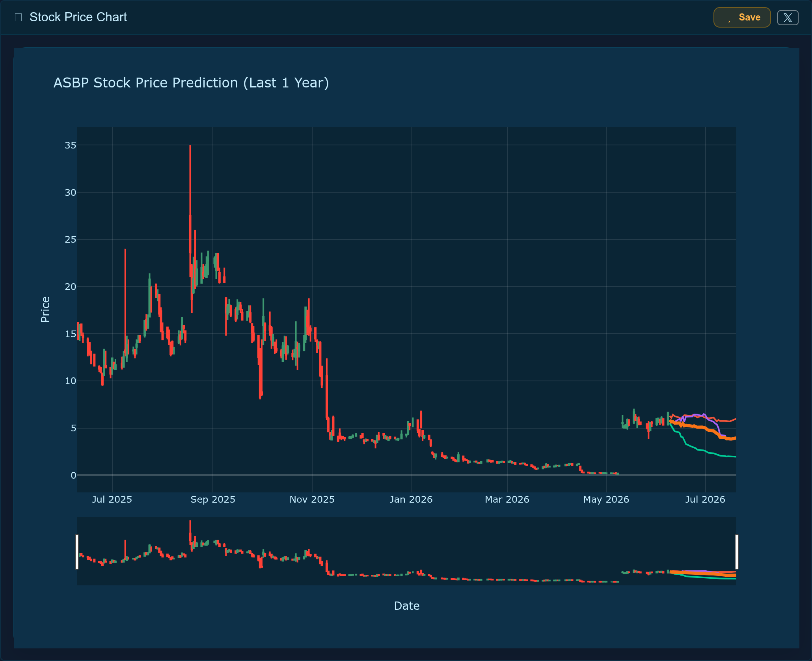Click the y-axis value 0
The height and width of the screenshot is (661, 812).
click(74, 475)
